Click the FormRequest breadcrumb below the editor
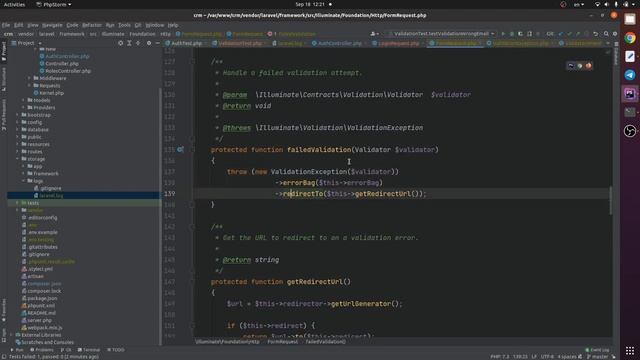 (282, 342)
